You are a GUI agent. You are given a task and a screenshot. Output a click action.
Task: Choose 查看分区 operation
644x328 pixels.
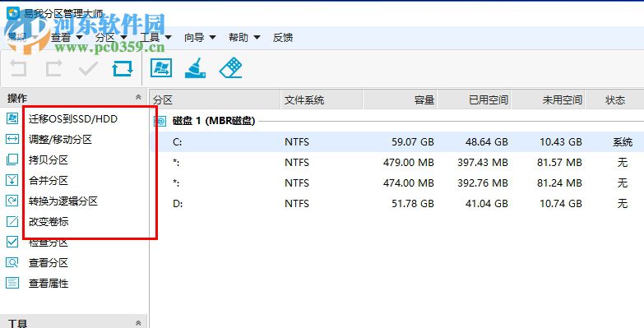click(48, 263)
